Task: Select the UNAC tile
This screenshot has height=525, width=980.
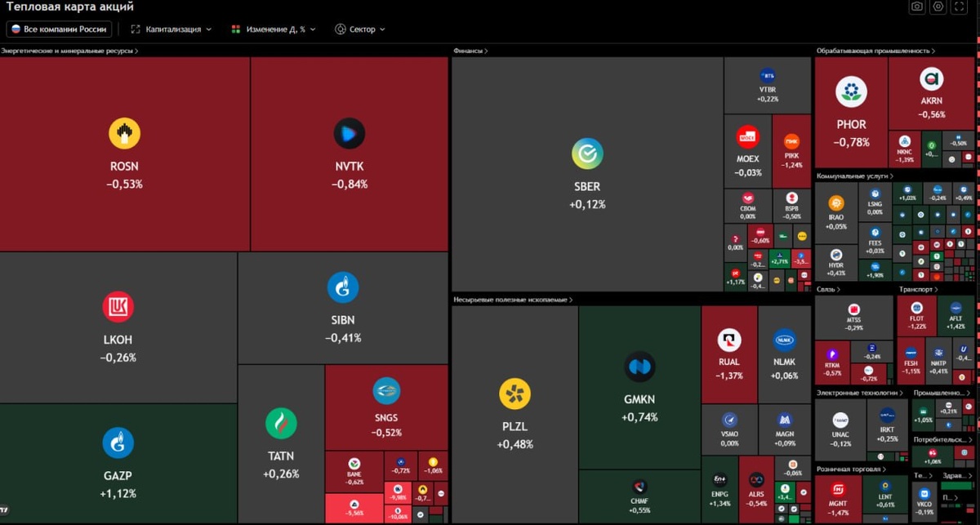Action: [840, 429]
